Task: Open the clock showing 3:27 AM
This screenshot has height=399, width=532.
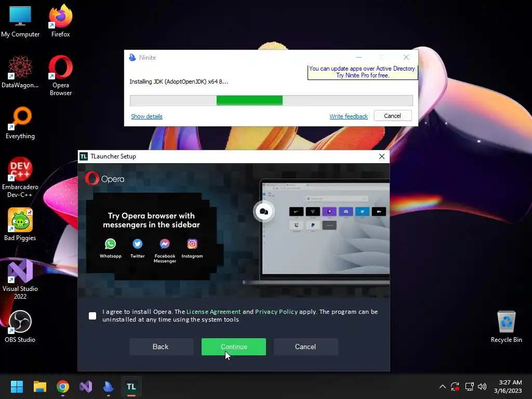Action: (x=508, y=387)
